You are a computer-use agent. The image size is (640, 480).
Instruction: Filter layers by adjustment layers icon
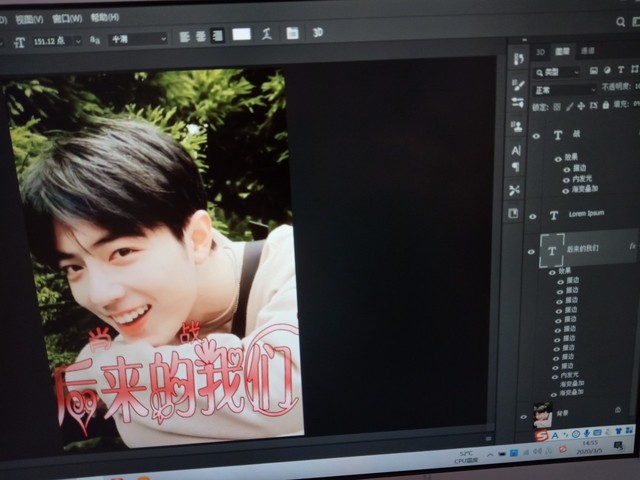tap(607, 70)
